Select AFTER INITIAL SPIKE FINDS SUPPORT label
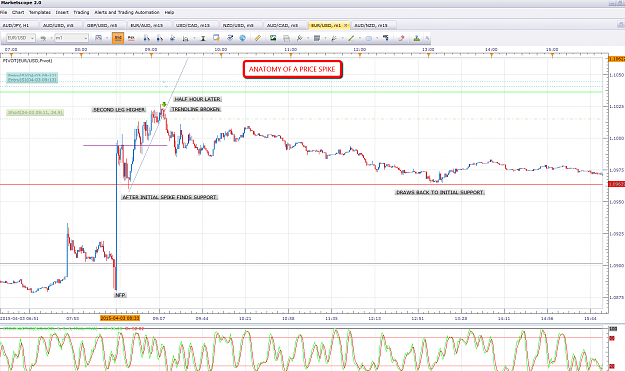Screen dimensions: 625x371 tap(169, 197)
